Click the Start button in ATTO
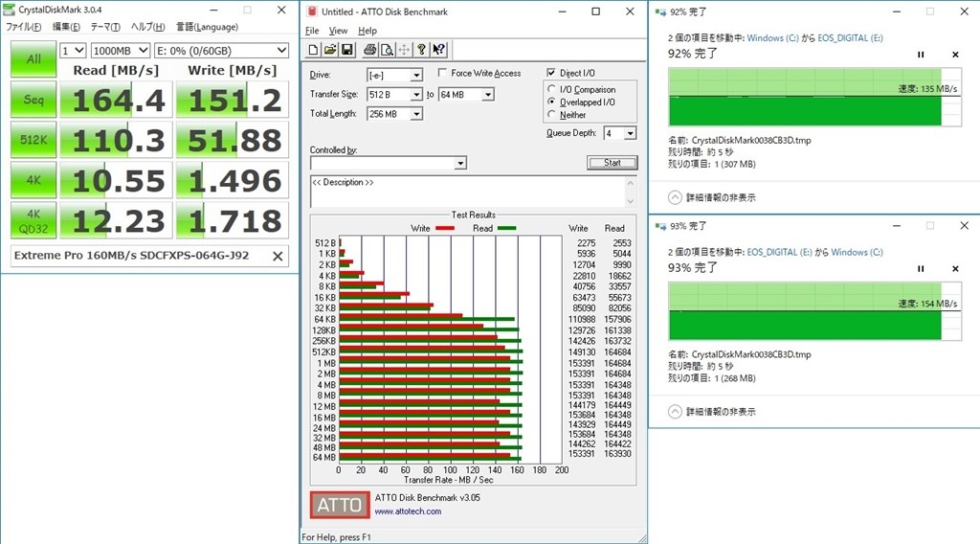980x544 pixels. tap(612, 163)
